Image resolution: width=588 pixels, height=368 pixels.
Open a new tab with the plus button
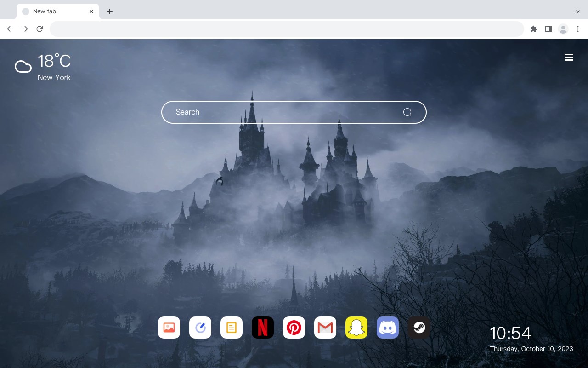point(109,11)
